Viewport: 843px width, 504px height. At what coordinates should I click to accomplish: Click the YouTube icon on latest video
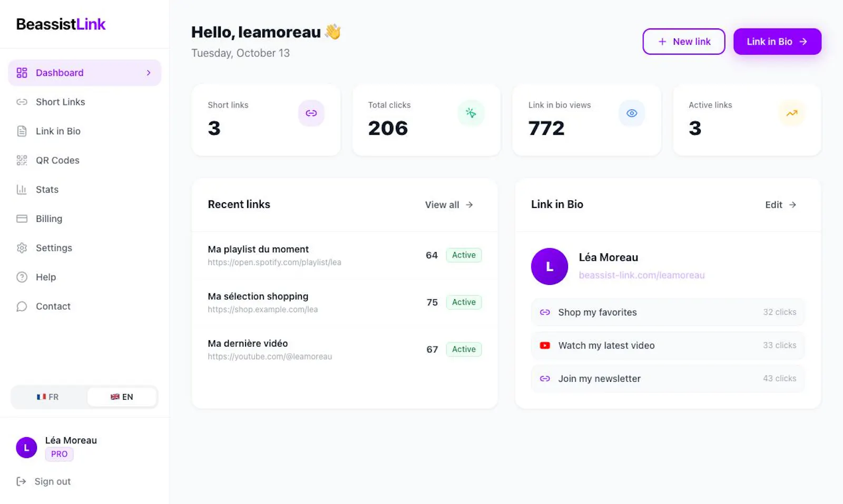pyautogui.click(x=545, y=345)
